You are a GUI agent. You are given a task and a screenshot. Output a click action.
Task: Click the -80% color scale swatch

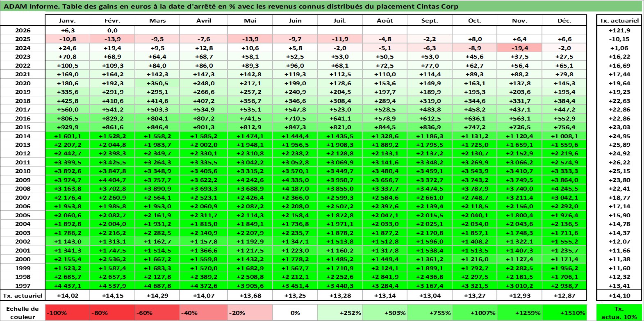coord(112,312)
